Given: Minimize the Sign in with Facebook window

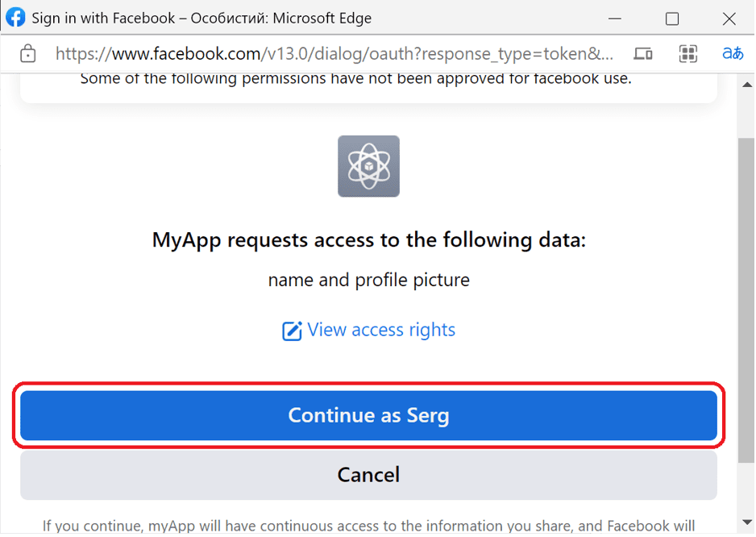Looking at the screenshot, I should coord(615,19).
